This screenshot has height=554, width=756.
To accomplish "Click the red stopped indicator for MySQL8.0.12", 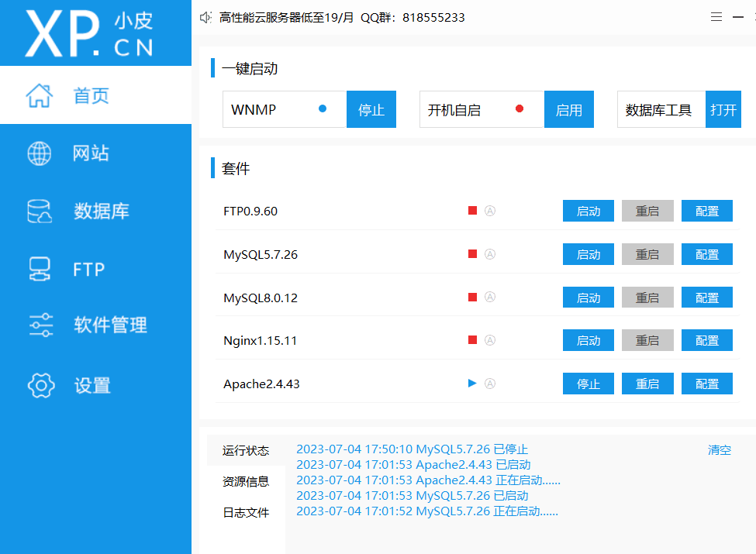I will pos(472,298).
